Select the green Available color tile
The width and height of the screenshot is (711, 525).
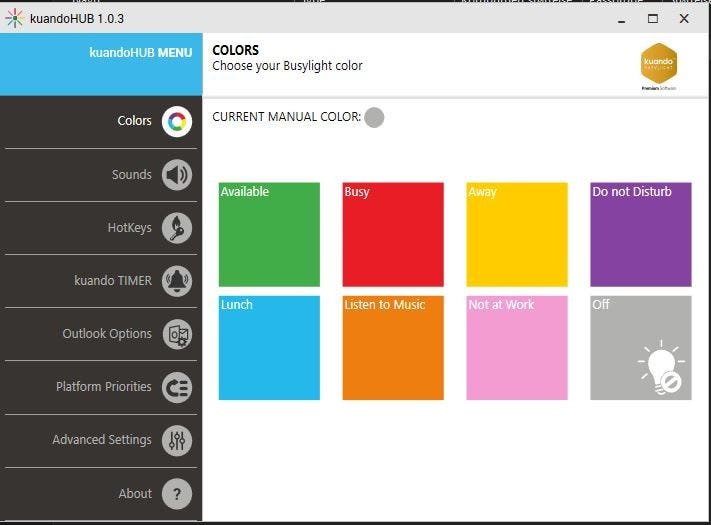pos(269,234)
